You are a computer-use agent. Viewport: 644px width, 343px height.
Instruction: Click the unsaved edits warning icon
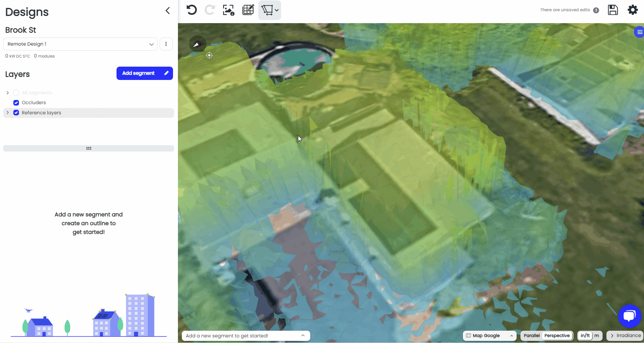click(596, 10)
